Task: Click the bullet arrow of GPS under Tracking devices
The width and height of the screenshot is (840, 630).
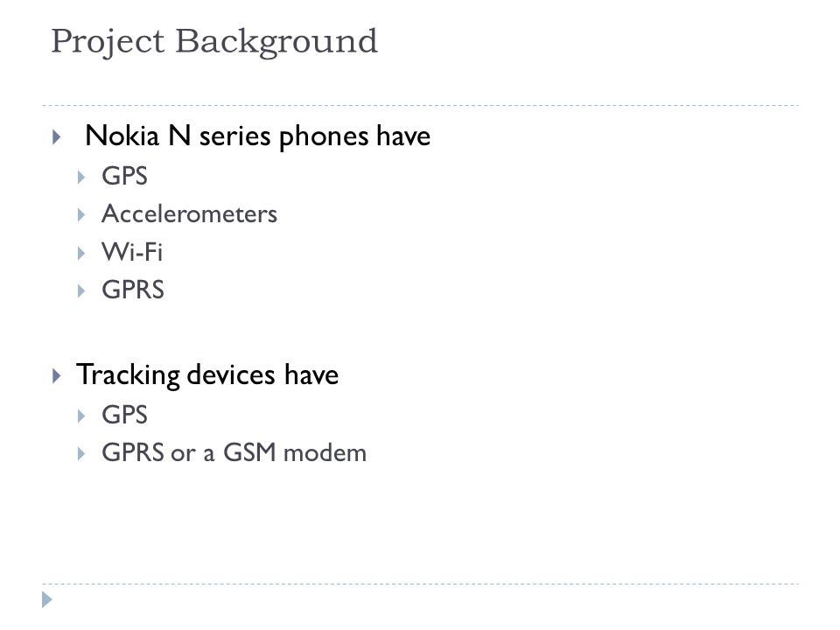Action: (x=80, y=416)
